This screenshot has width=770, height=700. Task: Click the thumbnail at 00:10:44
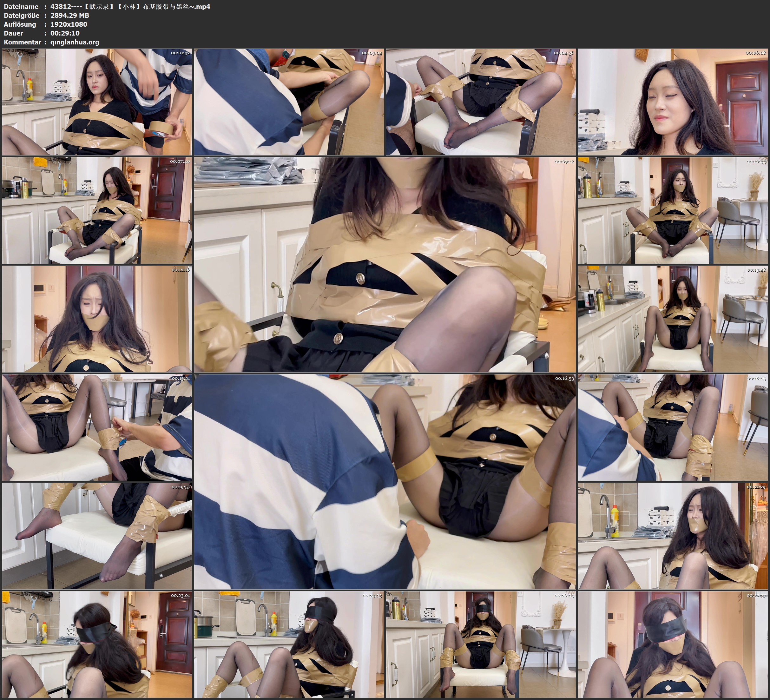(673, 210)
